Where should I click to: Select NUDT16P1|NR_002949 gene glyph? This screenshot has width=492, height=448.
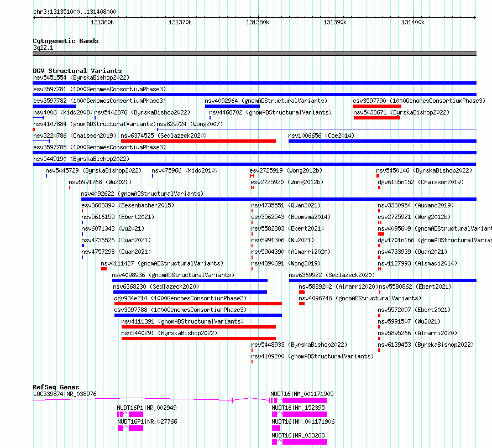[130, 414]
